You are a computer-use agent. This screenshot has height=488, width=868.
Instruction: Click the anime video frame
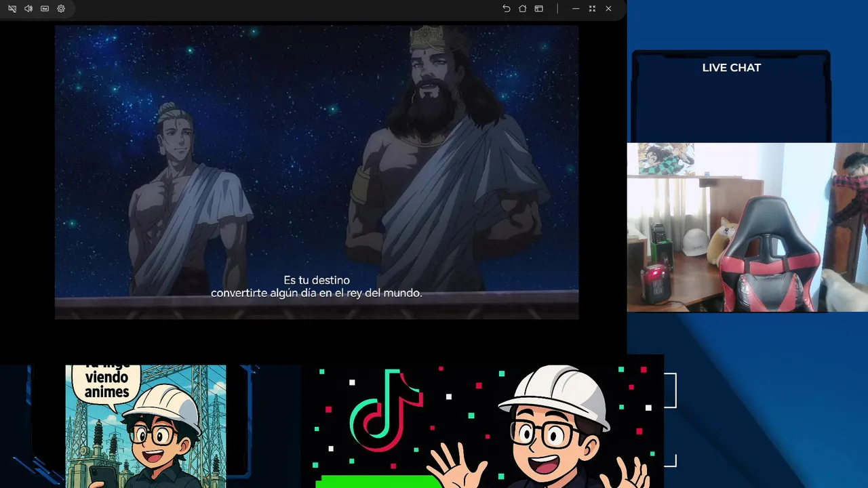point(317,172)
